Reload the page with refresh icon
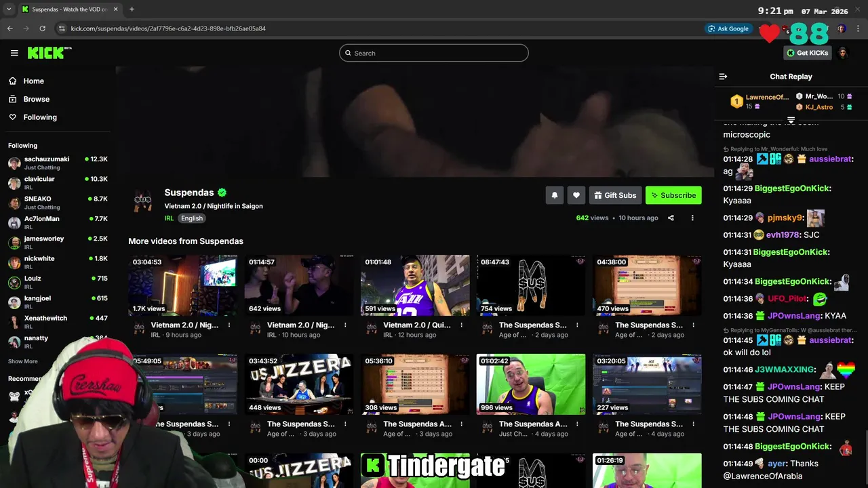 click(42, 28)
